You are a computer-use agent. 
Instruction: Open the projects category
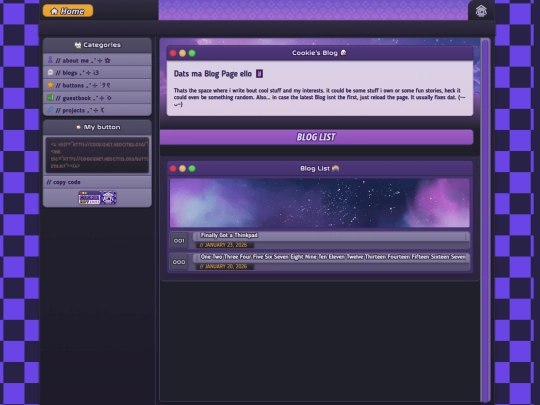(x=97, y=110)
